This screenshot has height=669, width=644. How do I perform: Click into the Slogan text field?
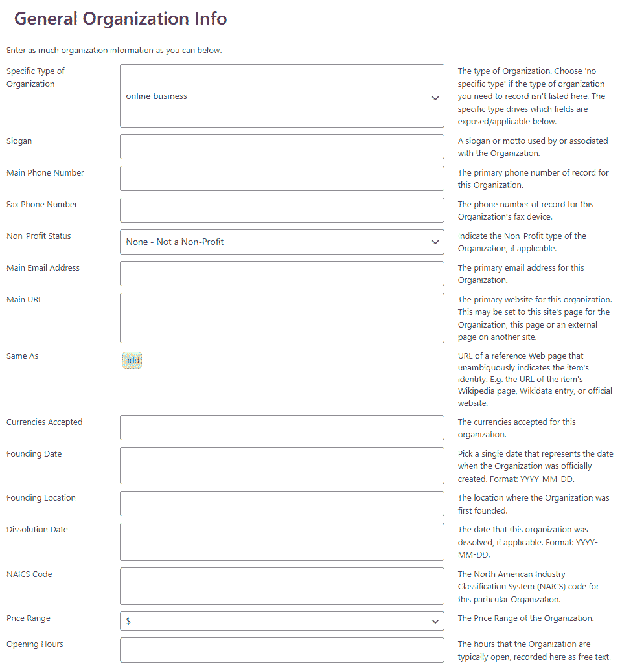point(282,146)
